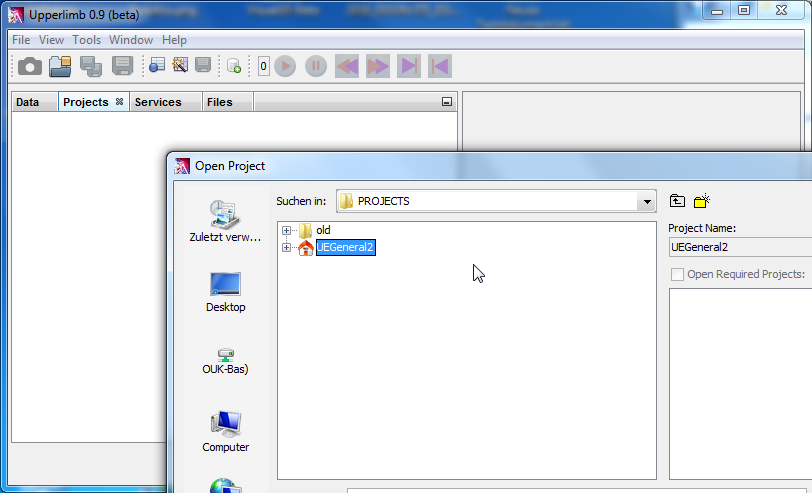812x493 pixels.
Task: Click the pause button in toolbar
Action: coord(316,66)
